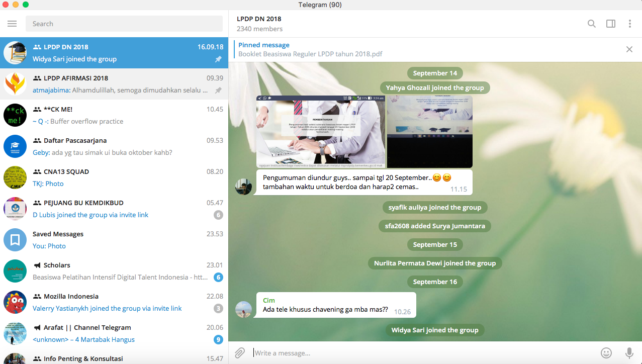Click the unread badge 3 on Mozilla Indonesia
Viewport: 642px width, 364px height.
pos(218,309)
